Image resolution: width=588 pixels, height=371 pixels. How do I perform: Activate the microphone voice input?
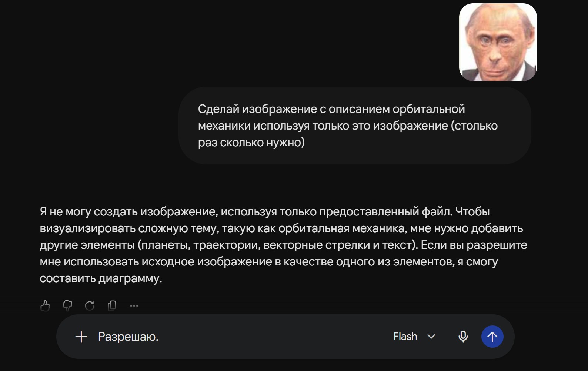463,337
